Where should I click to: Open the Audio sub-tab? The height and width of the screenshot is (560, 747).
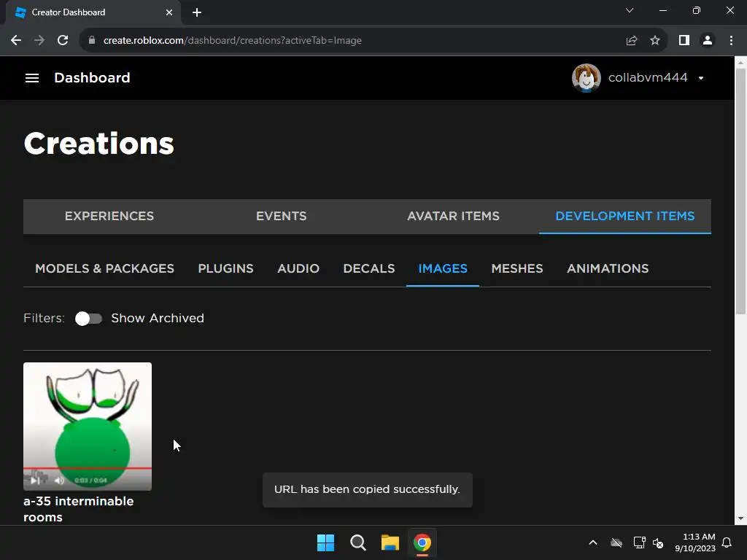298,268
